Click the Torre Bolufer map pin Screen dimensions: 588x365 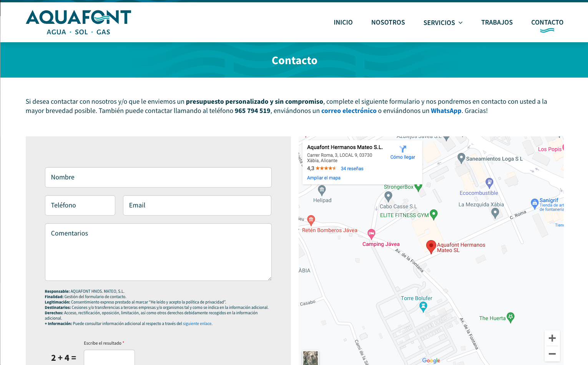423,307
